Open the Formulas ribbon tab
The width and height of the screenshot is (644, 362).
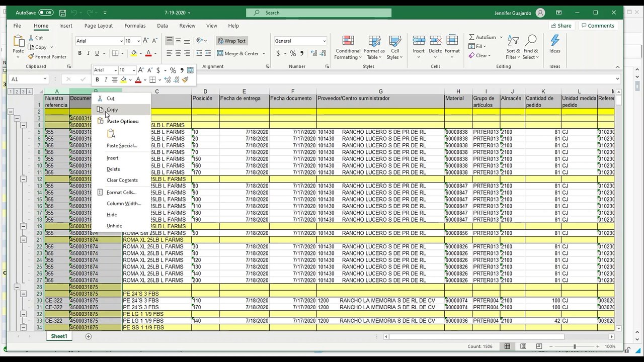[x=135, y=26]
